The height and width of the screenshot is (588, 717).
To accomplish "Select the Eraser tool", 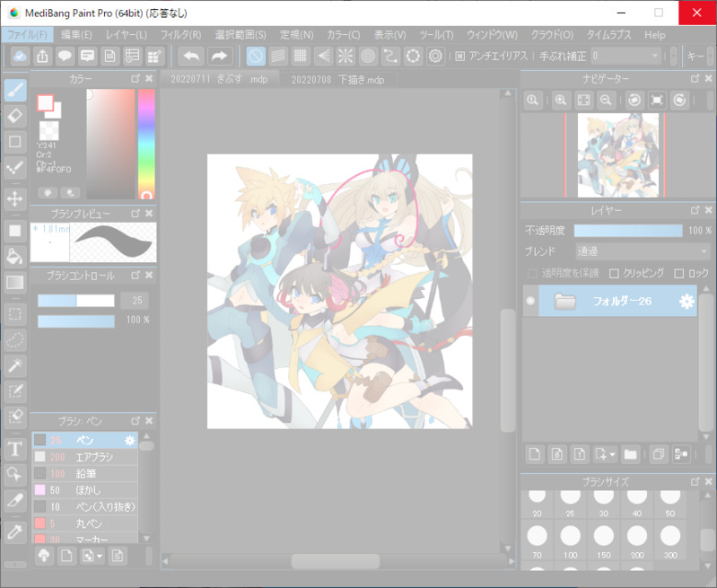I will 15,116.
